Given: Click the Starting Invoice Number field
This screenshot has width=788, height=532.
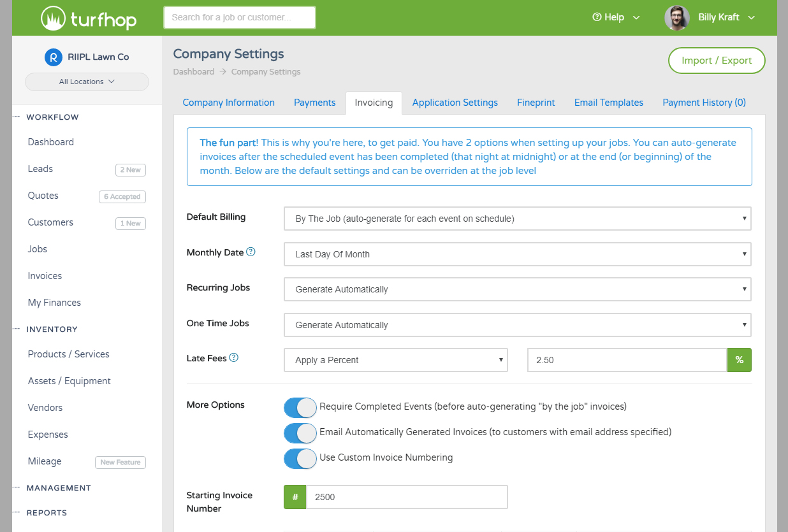Looking at the screenshot, I should click(x=407, y=496).
